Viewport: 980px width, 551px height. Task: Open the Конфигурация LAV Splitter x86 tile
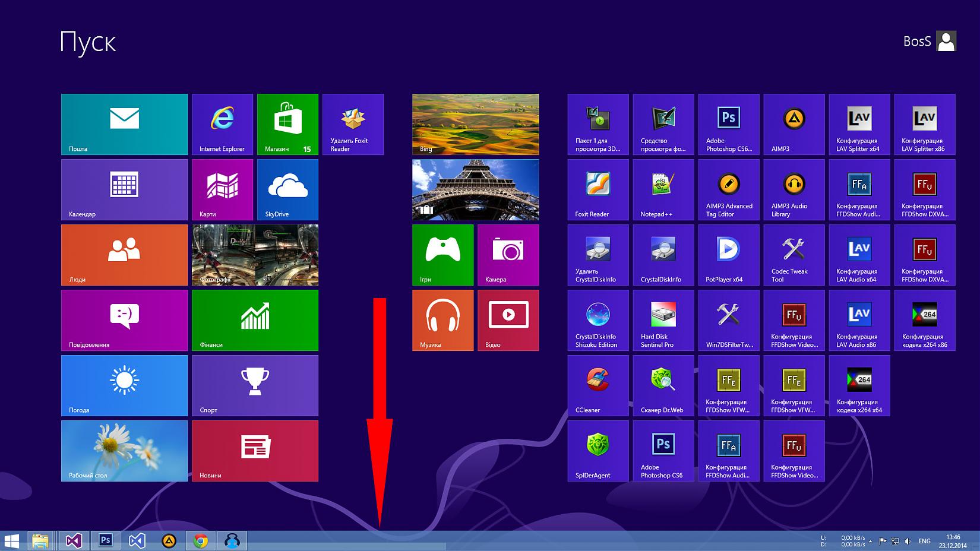point(925,124)
